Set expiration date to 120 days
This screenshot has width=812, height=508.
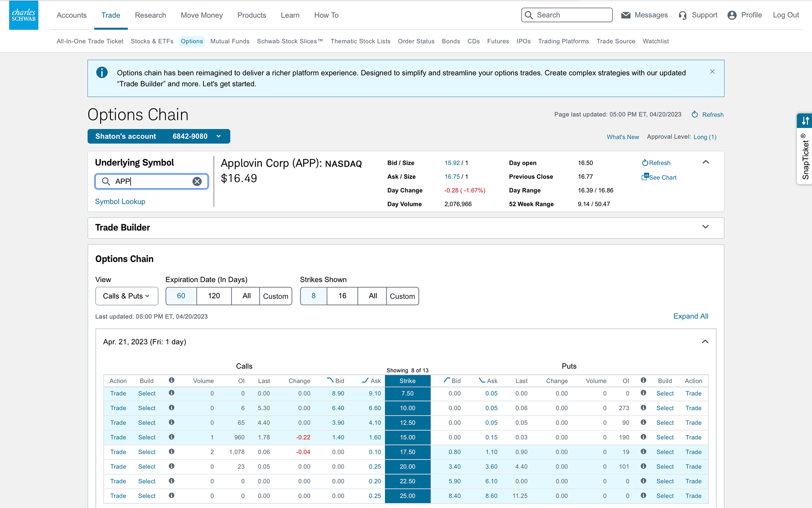[214, 296]
